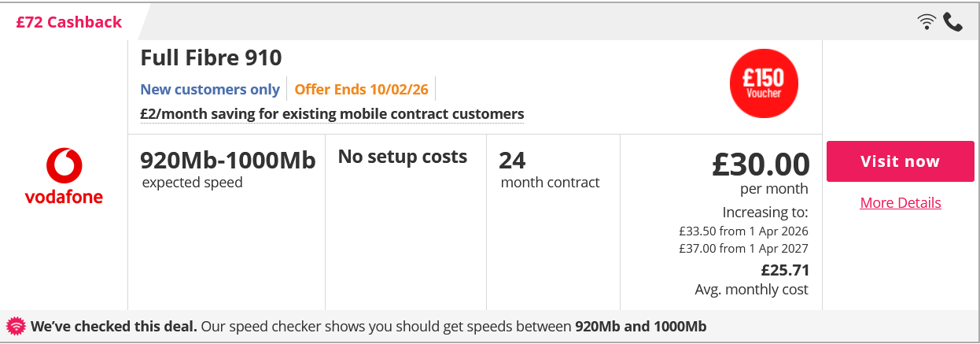Open the More Details link
Viewport: 980px width, 344px height.
tap(900, 202)
